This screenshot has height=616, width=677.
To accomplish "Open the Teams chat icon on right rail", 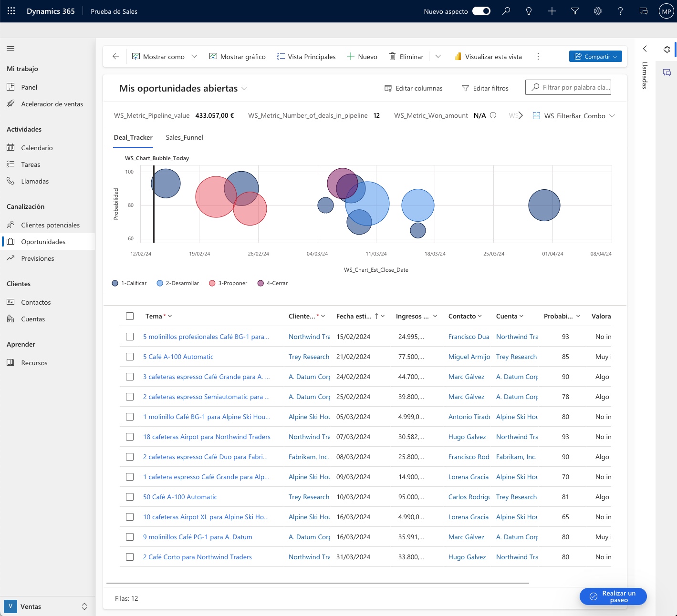I will [667, 72].
